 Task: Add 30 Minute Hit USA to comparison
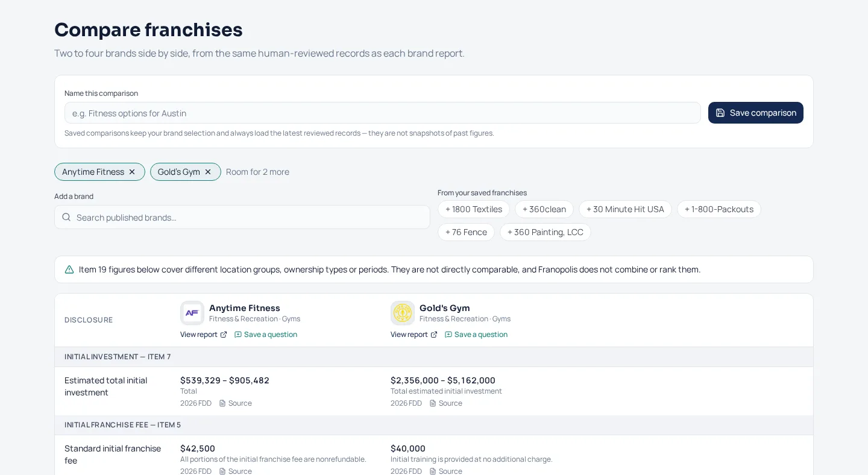[625, 209]
